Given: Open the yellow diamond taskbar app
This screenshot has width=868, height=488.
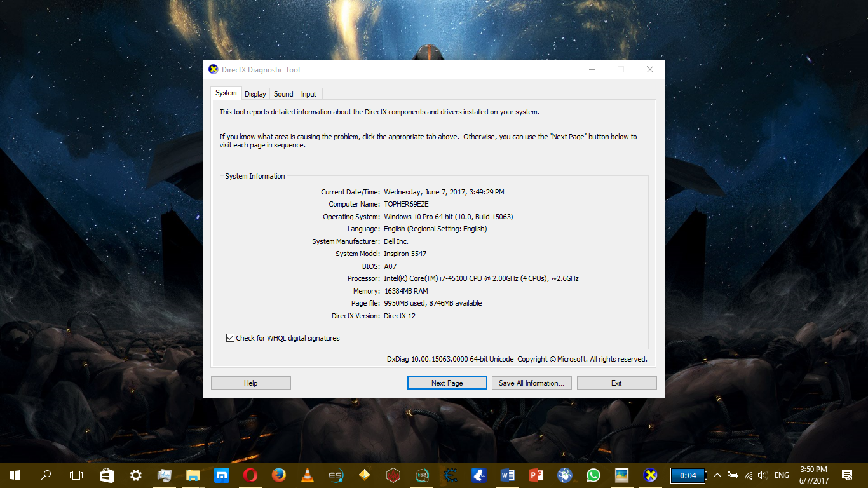Looking at the screenshot, I should pyautogui.click(x=365, y=475).
